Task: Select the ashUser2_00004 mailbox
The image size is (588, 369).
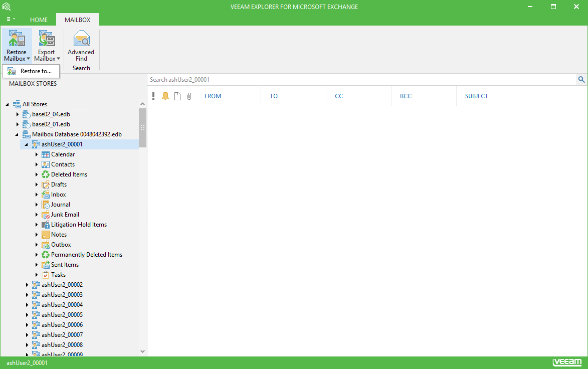Action: pos(62,305)
